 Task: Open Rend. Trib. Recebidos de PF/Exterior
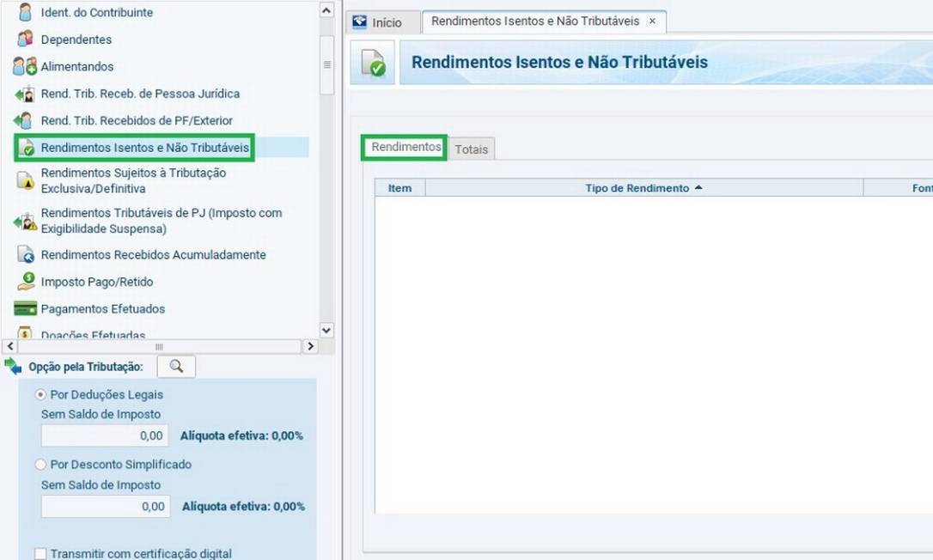pos(137,121)
